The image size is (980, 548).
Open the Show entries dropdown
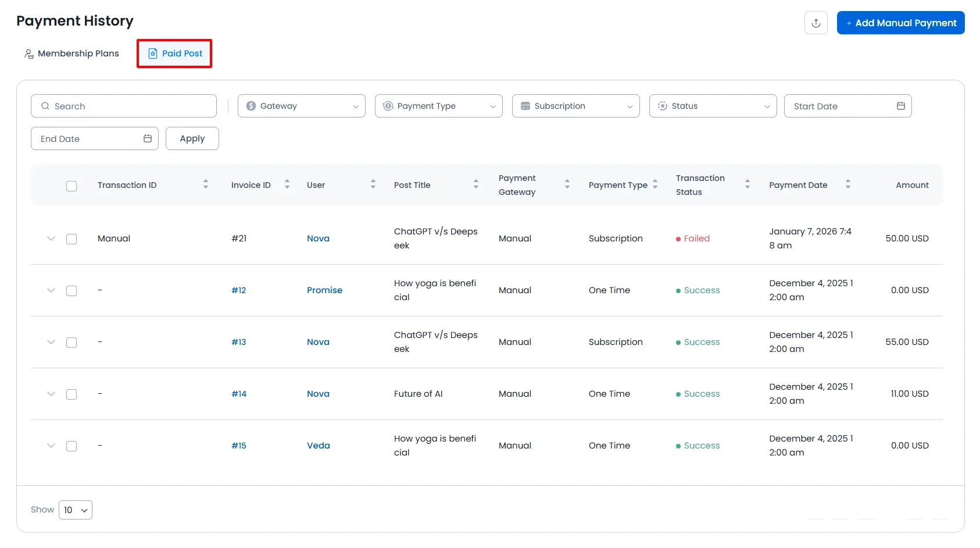pyautogui.click(x=75, y=510)
